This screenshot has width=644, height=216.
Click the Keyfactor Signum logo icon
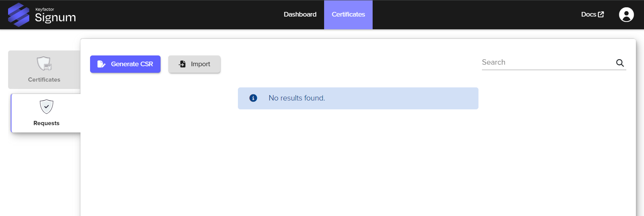pyautogui.click(x=18, y=15)
